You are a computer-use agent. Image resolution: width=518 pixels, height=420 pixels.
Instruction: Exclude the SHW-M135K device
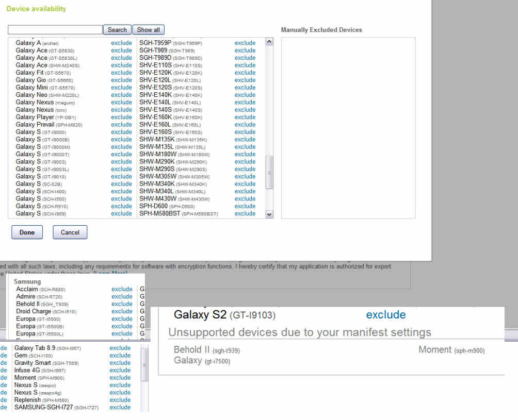point(245,140)
